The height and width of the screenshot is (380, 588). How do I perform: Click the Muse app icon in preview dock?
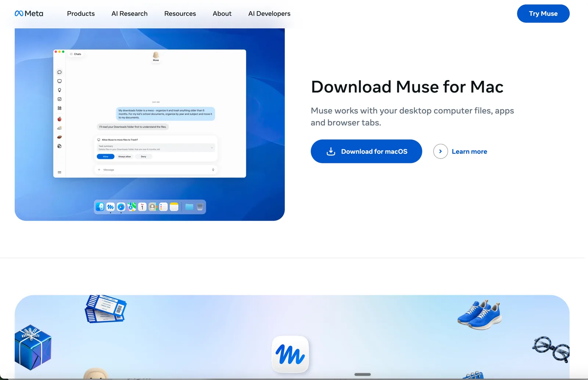click(111, 207)
